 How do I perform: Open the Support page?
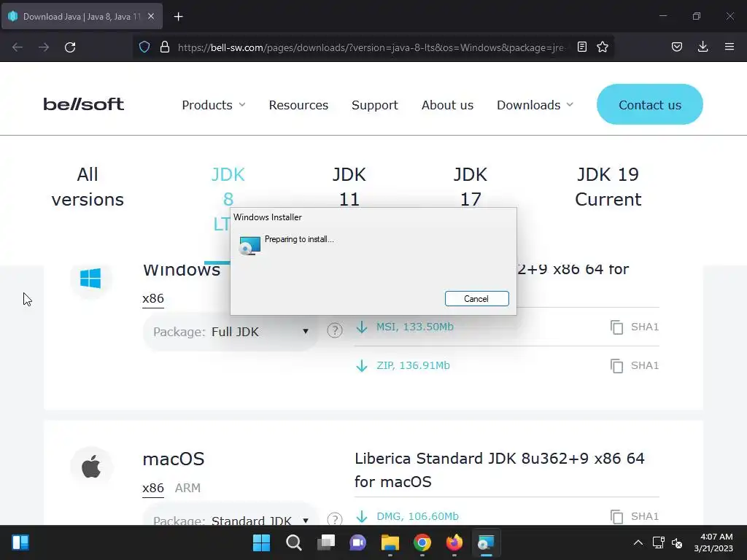(x=374, y=105)
